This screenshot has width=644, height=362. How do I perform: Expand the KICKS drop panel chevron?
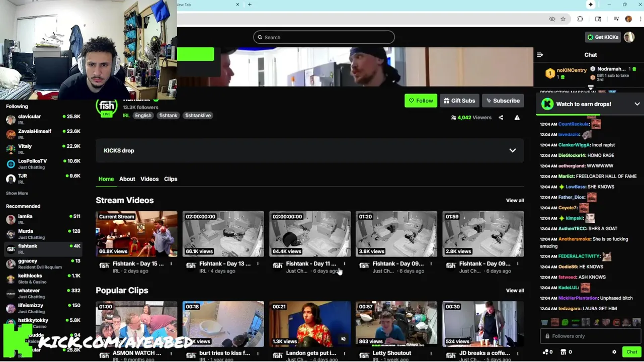click(512, 150)
